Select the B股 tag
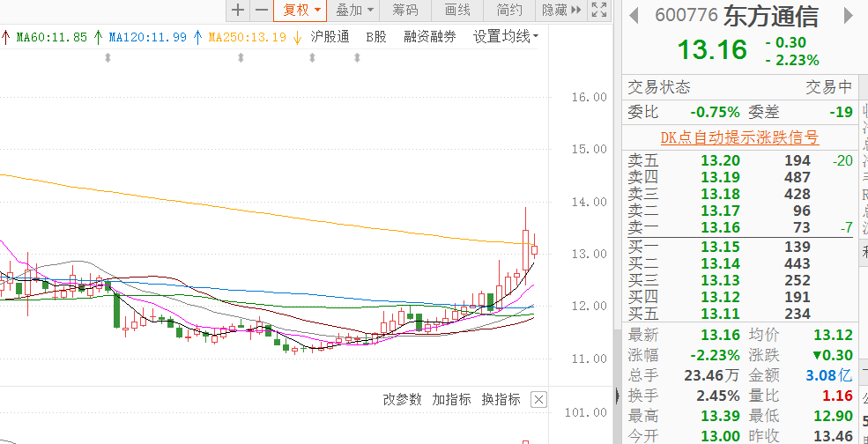The image size is (868, 444). [376, 37]
